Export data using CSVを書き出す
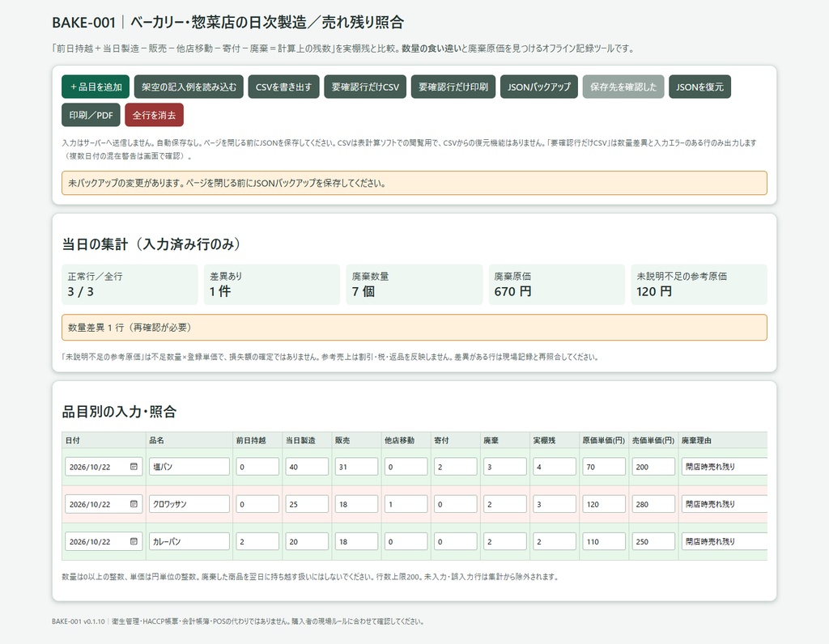 click(283, 87)
